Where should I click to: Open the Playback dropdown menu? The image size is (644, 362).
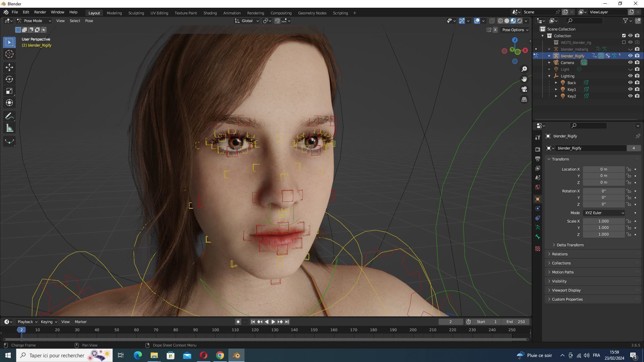[x=27, y=322]
